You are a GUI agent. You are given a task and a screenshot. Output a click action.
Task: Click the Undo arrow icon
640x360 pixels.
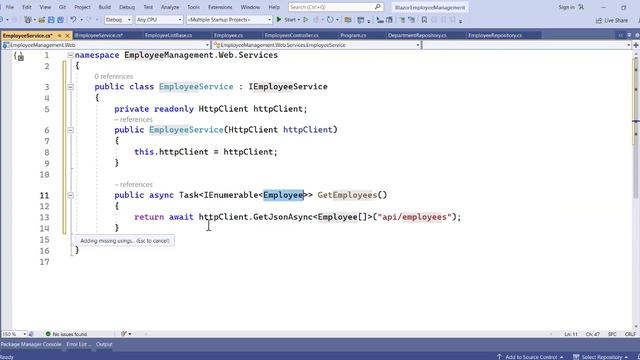[73, 20]
